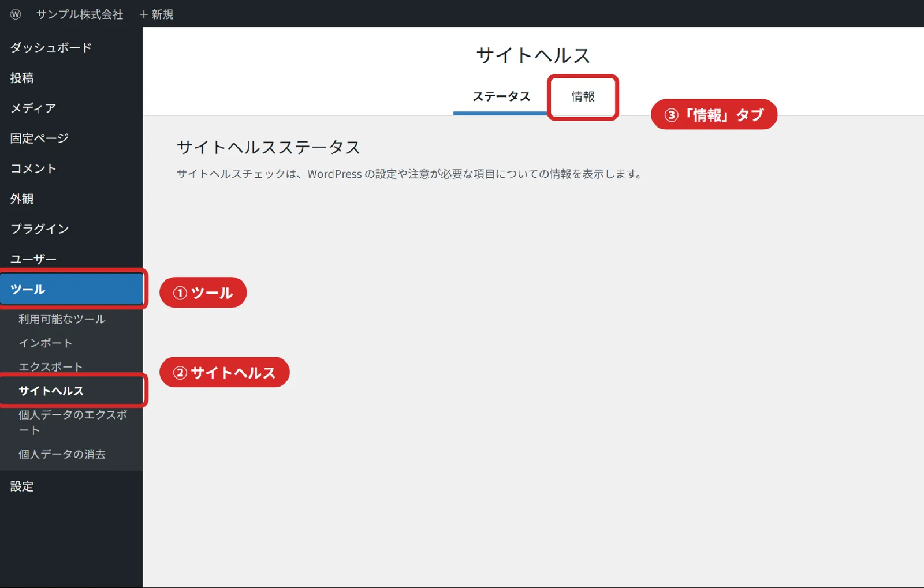Viewport: 924px width, 588px height.
Task: Switch to the 情報 tab
Action: point(583,96)
